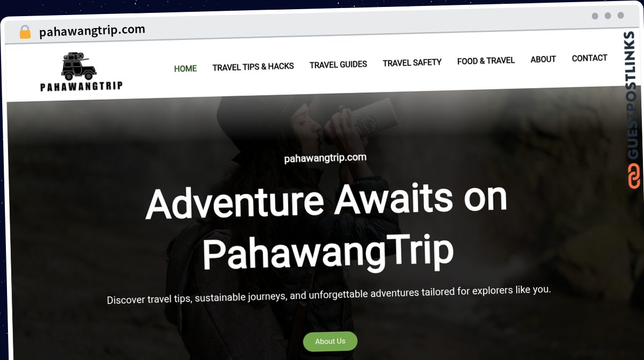
Task: Click the GuestPostLinks chain icon
Action: coord(634,177)
